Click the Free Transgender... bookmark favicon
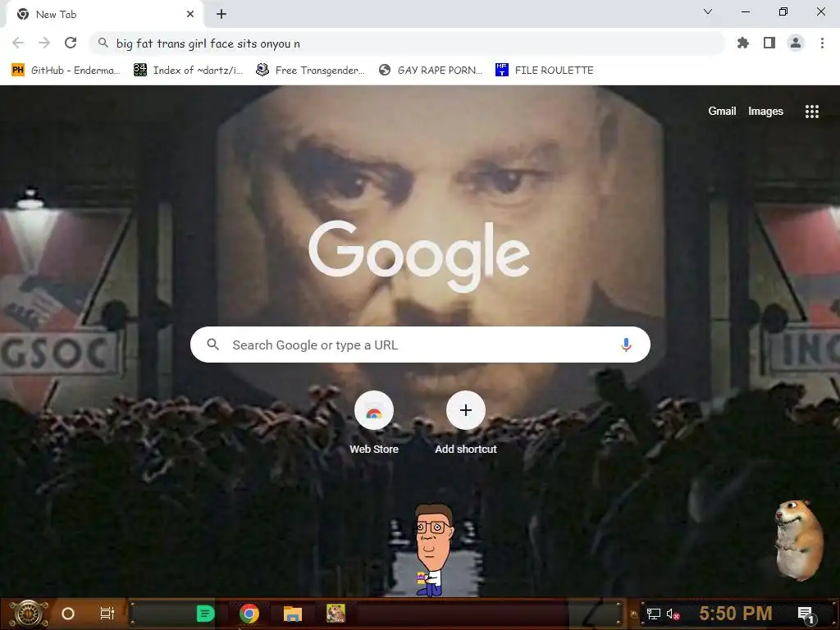840x630 pixels. [x=262, y=70]
